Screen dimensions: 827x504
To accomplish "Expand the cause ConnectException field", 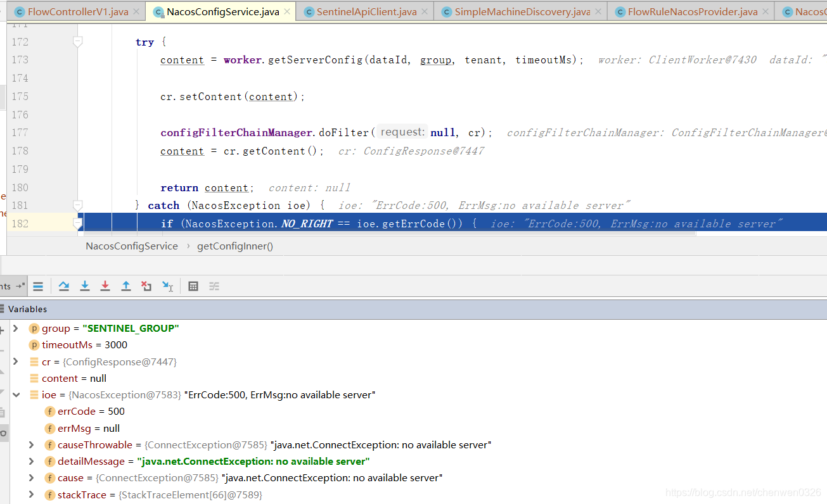I will [x=32, y=477].
